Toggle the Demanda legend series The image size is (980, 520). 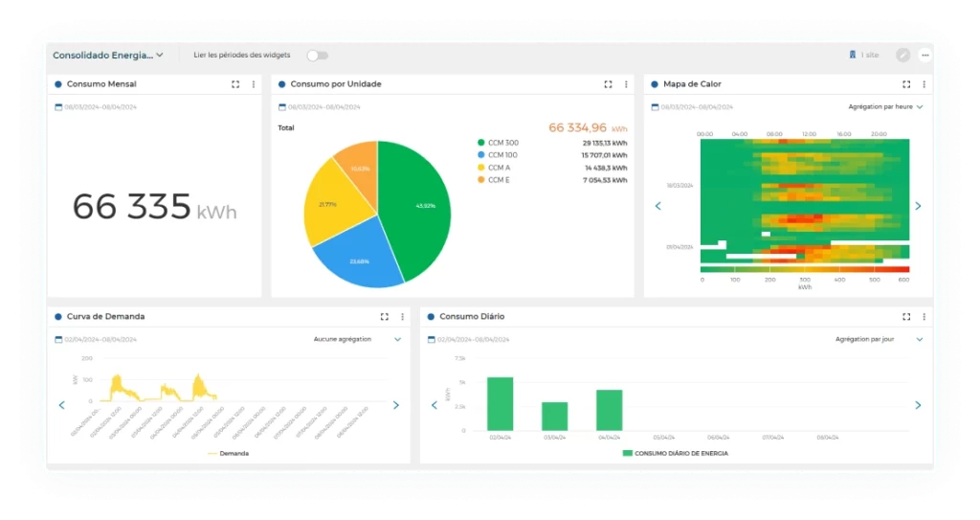coord(228,453)
